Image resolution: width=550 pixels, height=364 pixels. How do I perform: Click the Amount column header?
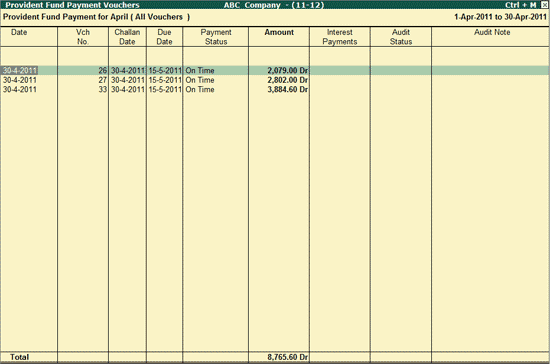pyautogui.click(x=279, y=32)
